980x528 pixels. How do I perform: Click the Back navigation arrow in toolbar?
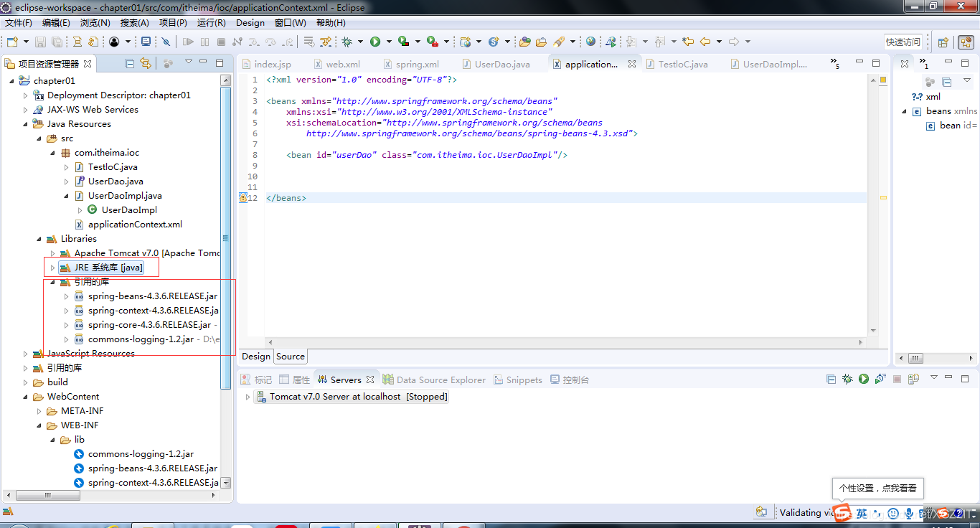[x=705, y=42]
